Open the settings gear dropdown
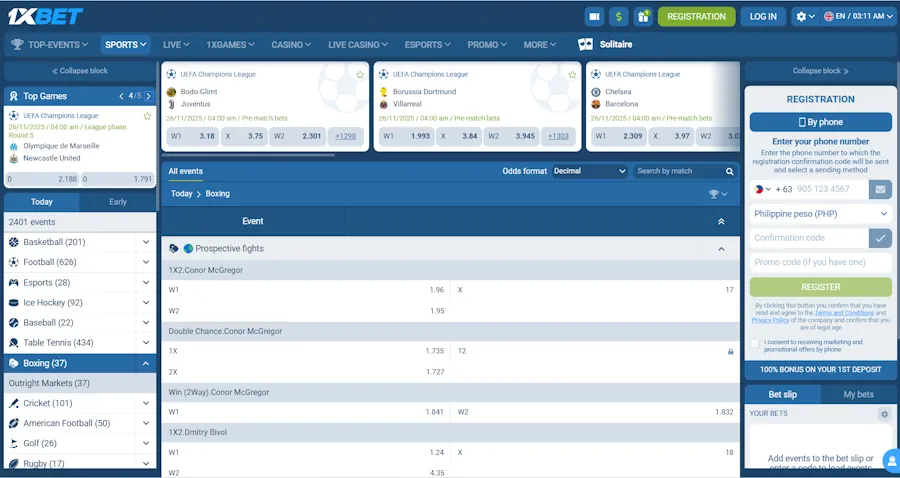Image resolution: width=900 pixels, height=478 pixels. (805, 17)
